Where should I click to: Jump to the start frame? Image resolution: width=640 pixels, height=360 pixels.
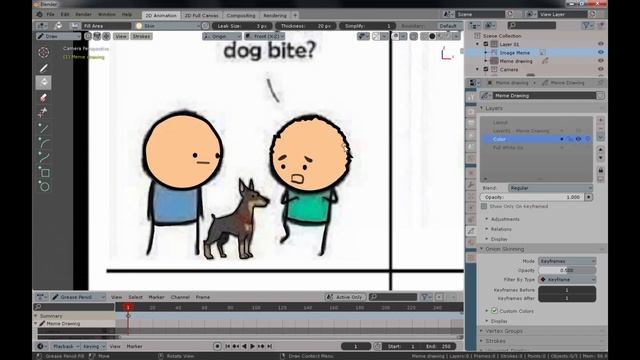click(x=227, y=346)
